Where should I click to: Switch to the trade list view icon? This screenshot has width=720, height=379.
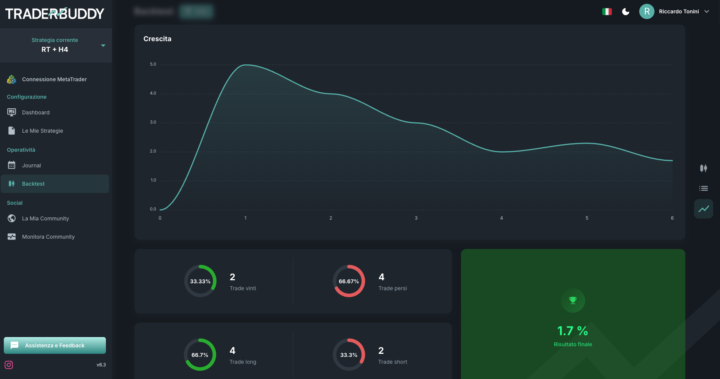click(703, 188)
